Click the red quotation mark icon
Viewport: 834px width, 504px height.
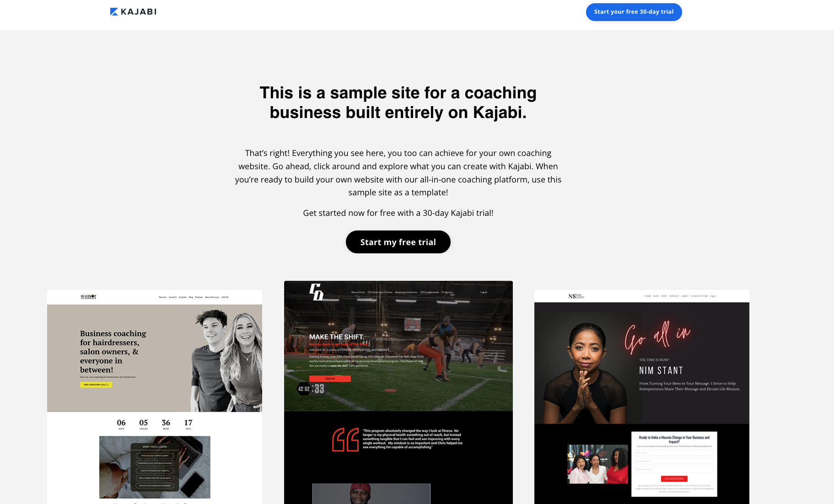[x=345, y=440]
